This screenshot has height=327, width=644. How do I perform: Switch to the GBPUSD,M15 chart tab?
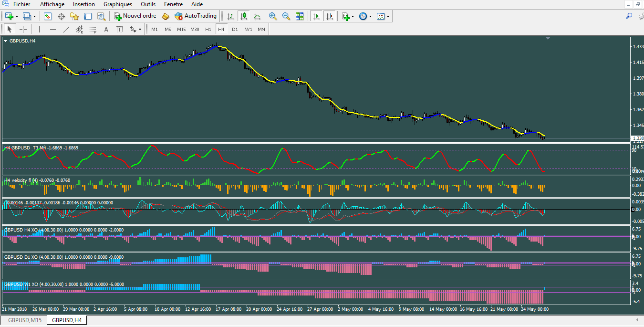(x=24, y=320)
